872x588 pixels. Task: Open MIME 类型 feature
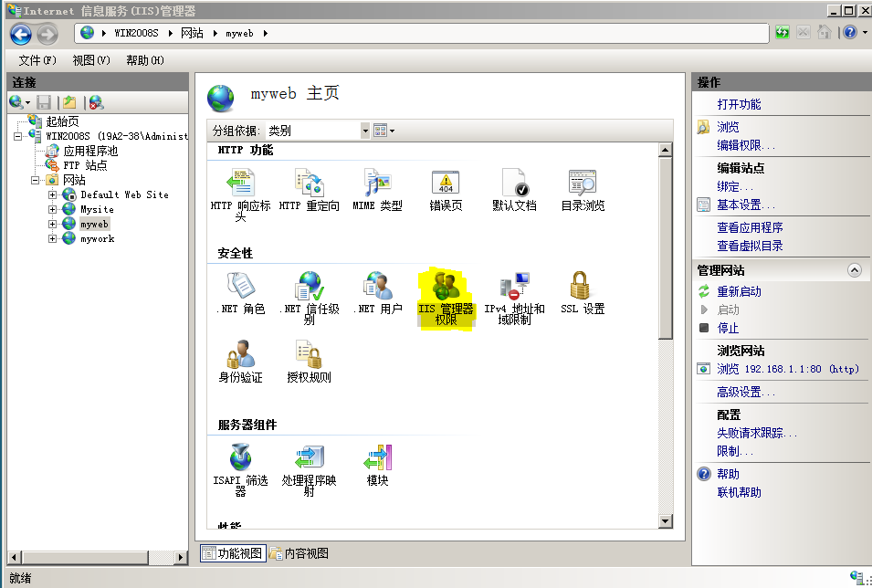click(x=378, y=190)
